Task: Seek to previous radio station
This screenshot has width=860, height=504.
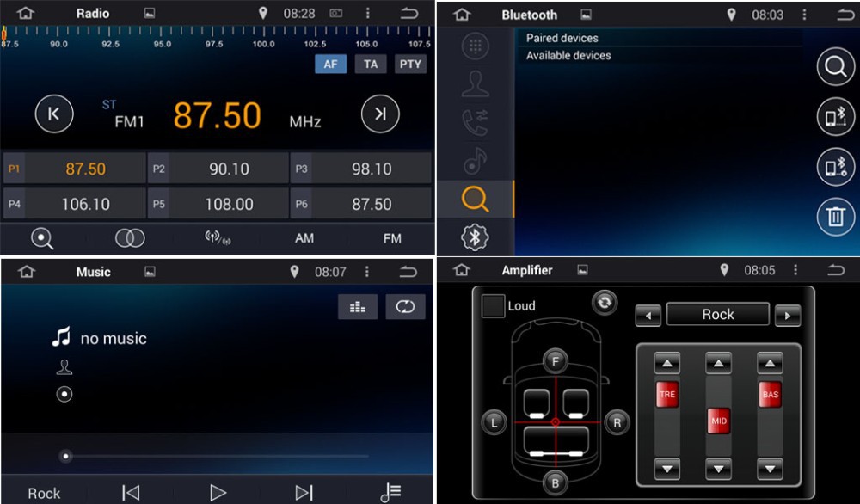Action: point(53,114)
